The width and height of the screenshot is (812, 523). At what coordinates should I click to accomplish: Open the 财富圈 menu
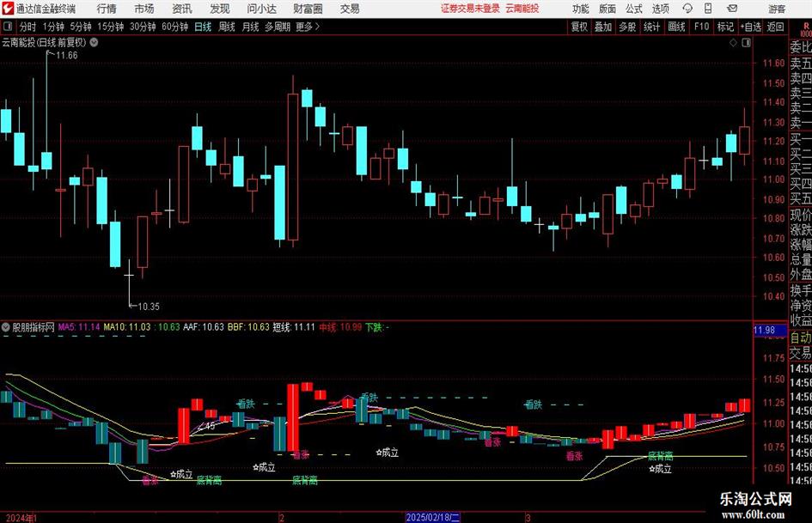click(x=308, y=9)
